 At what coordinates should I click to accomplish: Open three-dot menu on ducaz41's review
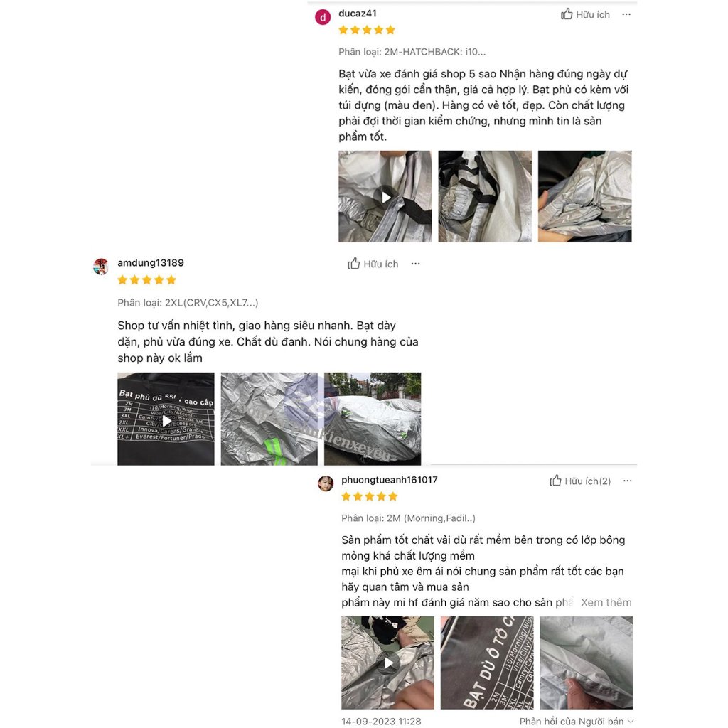626,14
